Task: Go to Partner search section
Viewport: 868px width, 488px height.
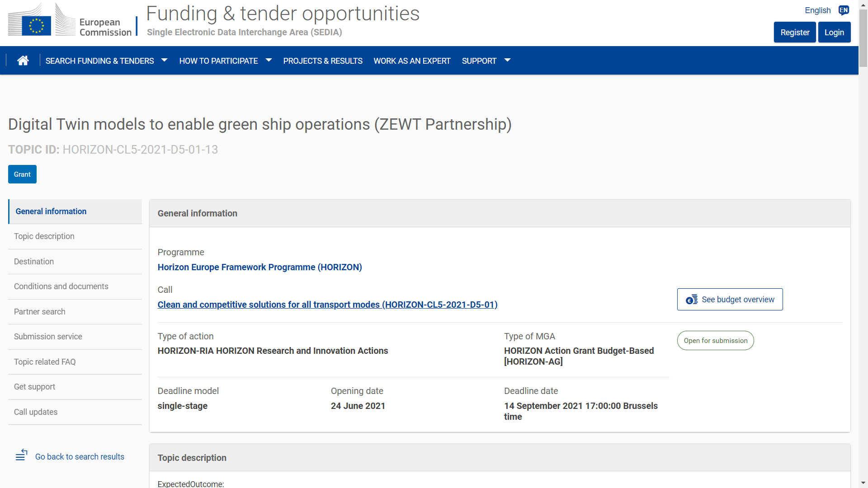Action: coord(75,312)
